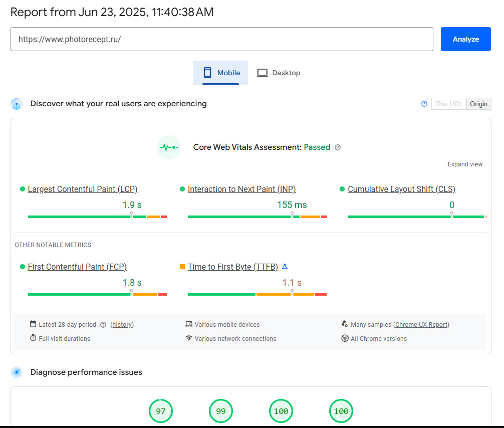Viewport: 504px width, 428px height.
Task: Click the help icon after 28-day period
Action: click(x=103, y=325)
